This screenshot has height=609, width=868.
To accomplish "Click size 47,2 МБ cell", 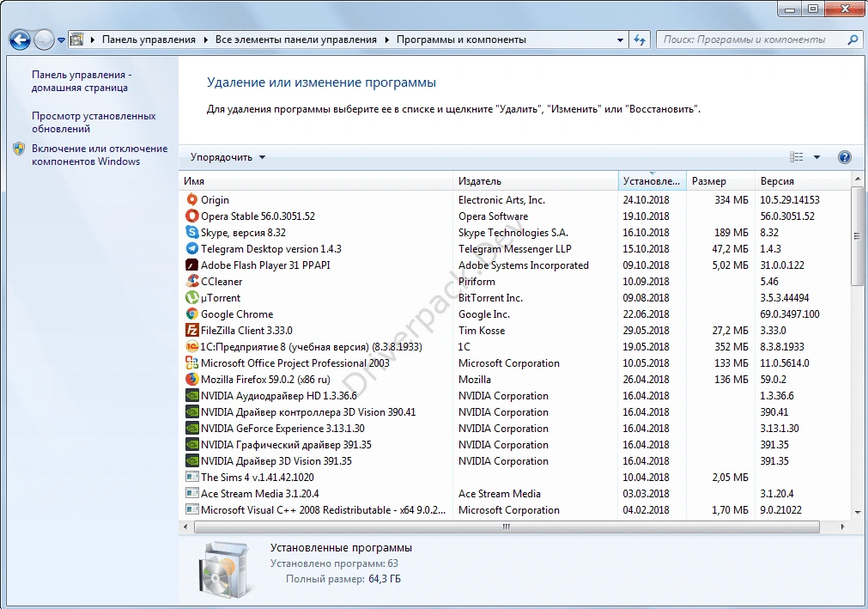I will pos(730,248).
